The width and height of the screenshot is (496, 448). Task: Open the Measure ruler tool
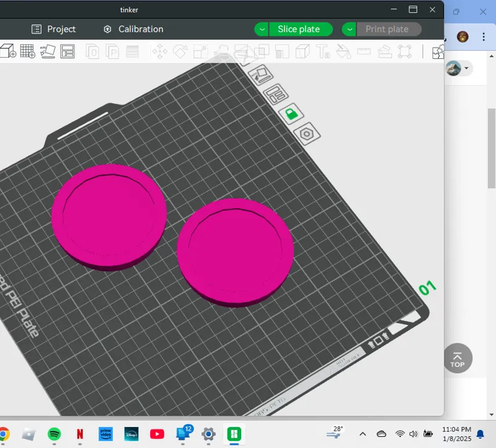364,51
